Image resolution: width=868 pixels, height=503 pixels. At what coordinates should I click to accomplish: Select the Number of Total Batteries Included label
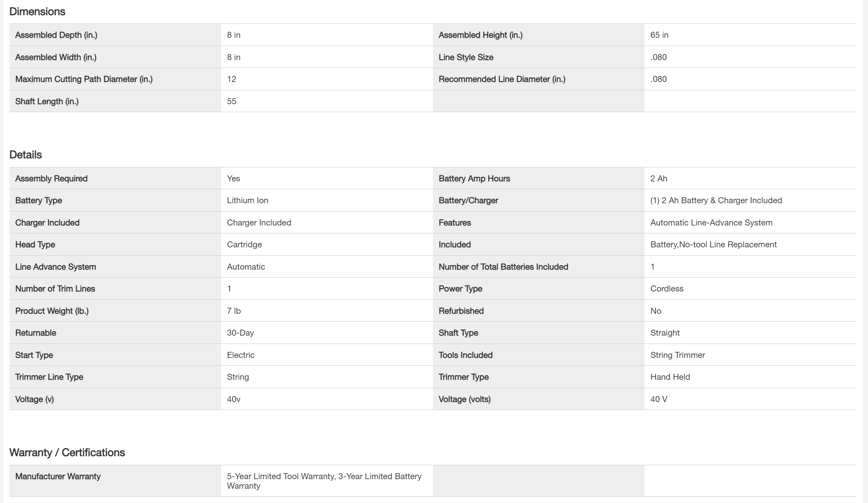point(503,267)
